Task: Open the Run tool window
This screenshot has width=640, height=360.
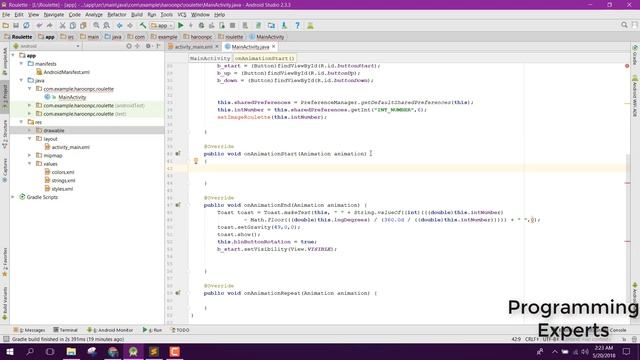Action: point(152,330)
